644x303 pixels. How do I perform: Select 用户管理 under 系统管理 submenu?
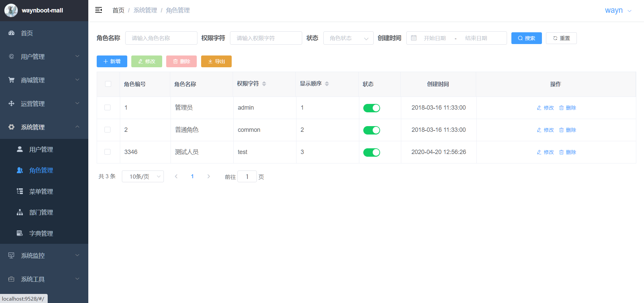tap(41, 149)
